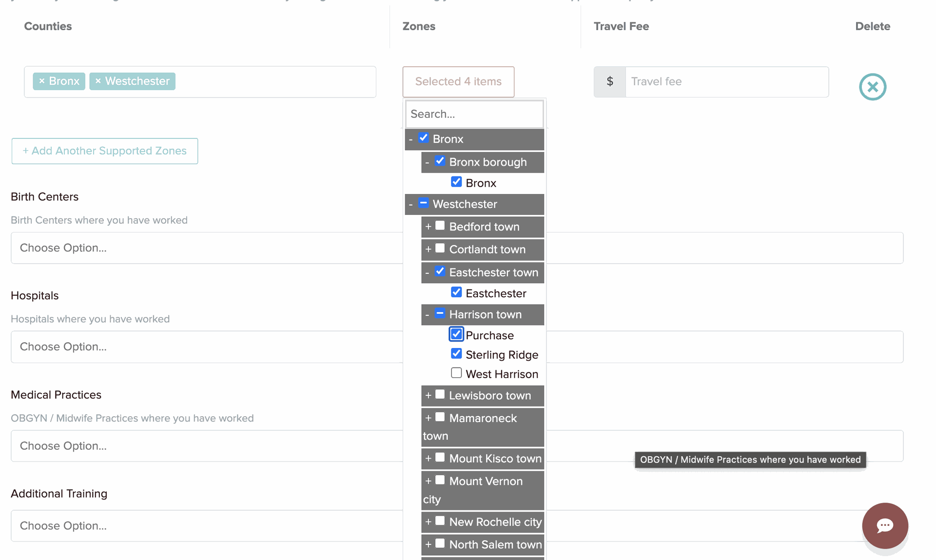
Task: Collapse the Eastchester town node
Action: 427,272
